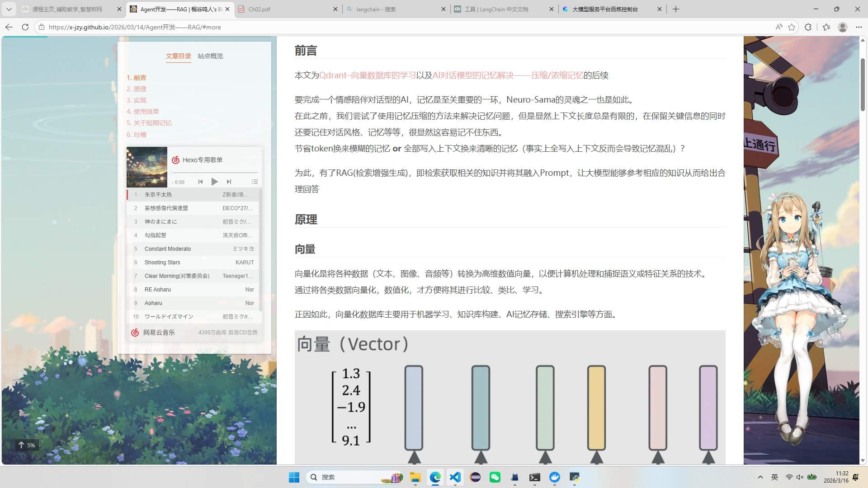Toggle the music playlist list icon

click(x=255, y=182)
